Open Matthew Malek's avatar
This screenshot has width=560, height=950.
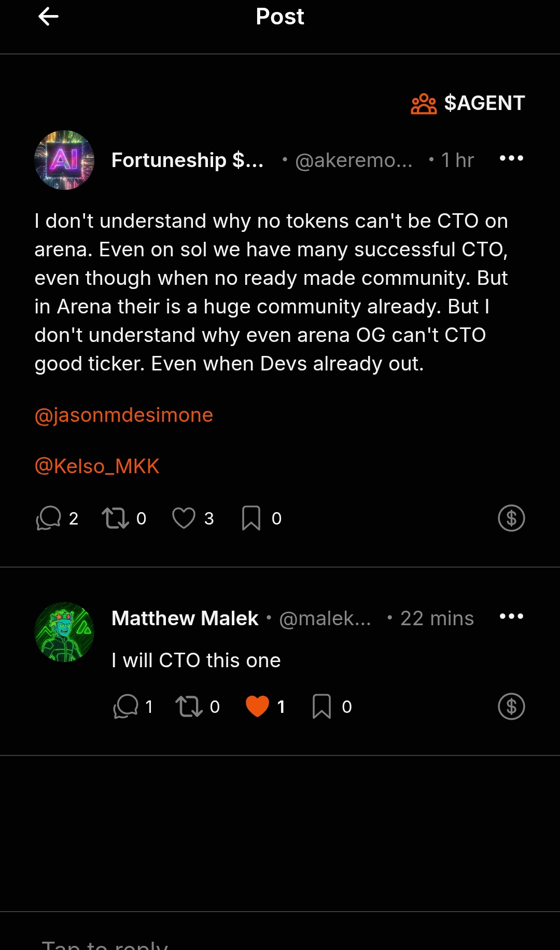(x=64, y=631)
